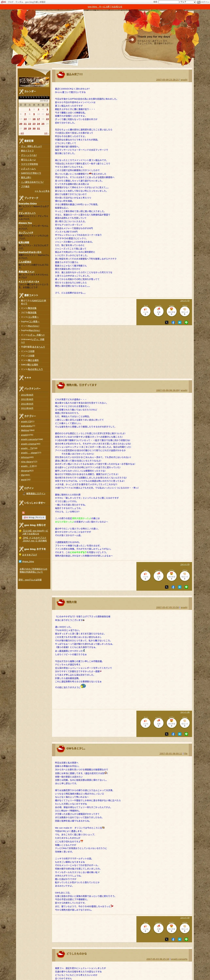This screenshot has width=210, height=980.
Task: Select calendar date 12
Action: [47, 114]
